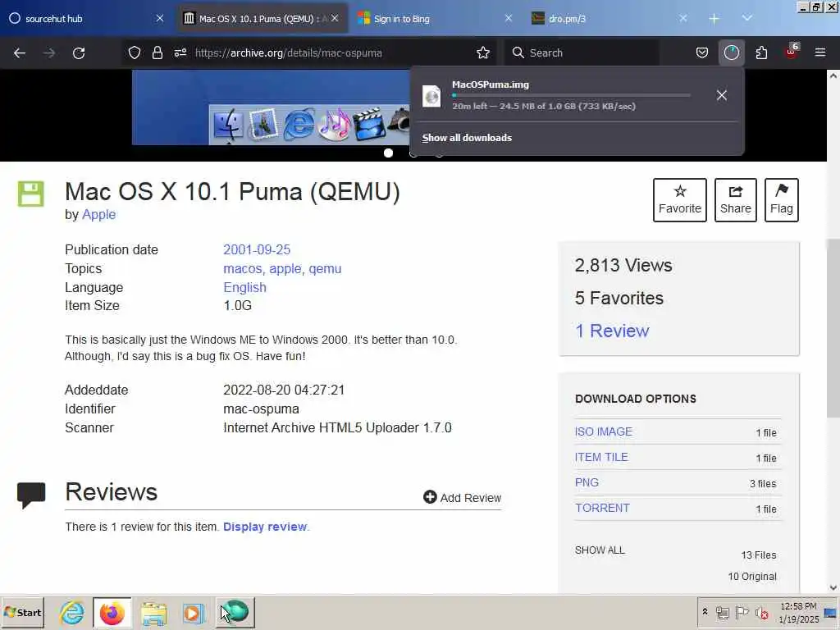The height and width of the screenshot is (630, 840).
Task: Click the software floppy disk icon
Action: point(31,194)
